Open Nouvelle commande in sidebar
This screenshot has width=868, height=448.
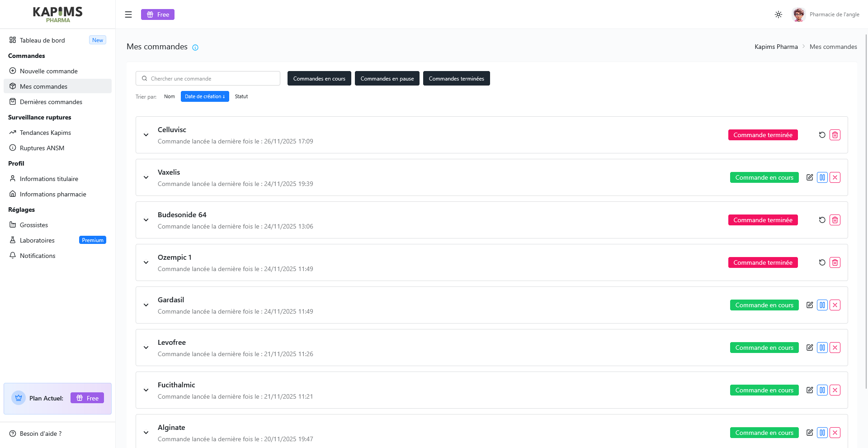click(x=48, y=71)
